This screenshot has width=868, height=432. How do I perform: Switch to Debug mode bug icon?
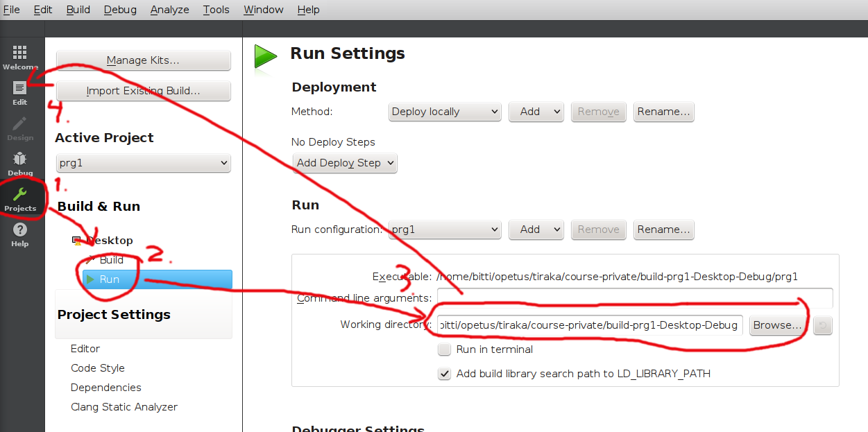pos(20,163)
